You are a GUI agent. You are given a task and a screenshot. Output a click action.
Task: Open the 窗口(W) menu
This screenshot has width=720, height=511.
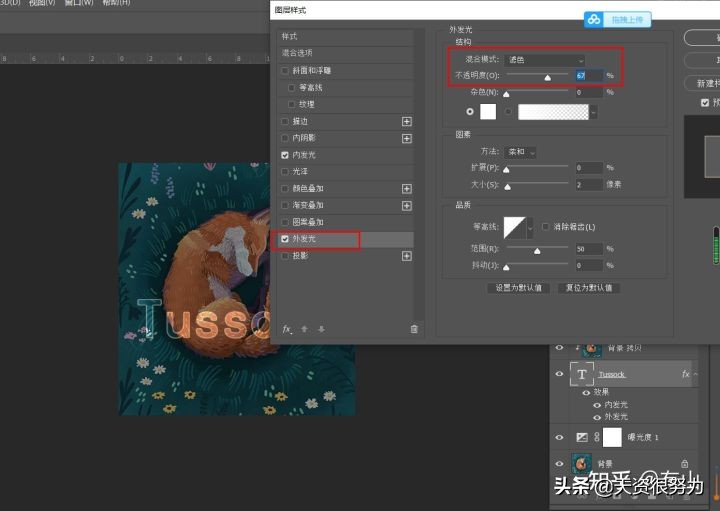79,3
